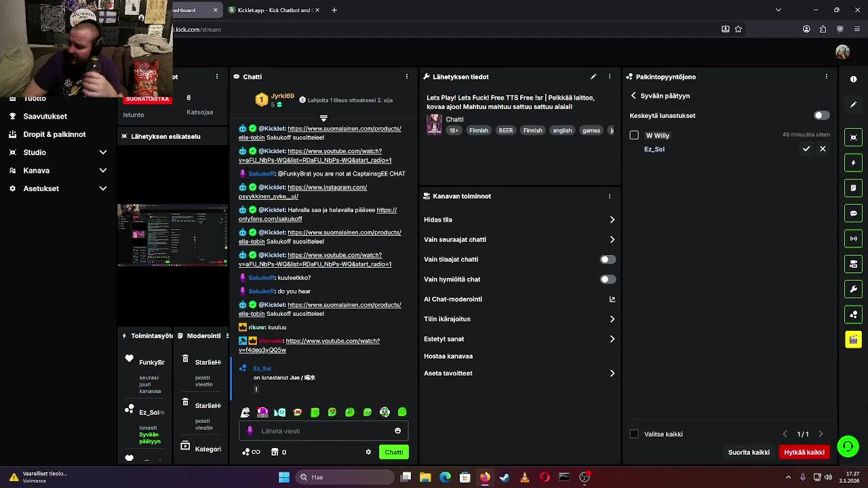The width and height of the screenshot is (868, 488).
Task: Toggle the wrench channel actions sidebar icon
Action: [x=854, y=289]
